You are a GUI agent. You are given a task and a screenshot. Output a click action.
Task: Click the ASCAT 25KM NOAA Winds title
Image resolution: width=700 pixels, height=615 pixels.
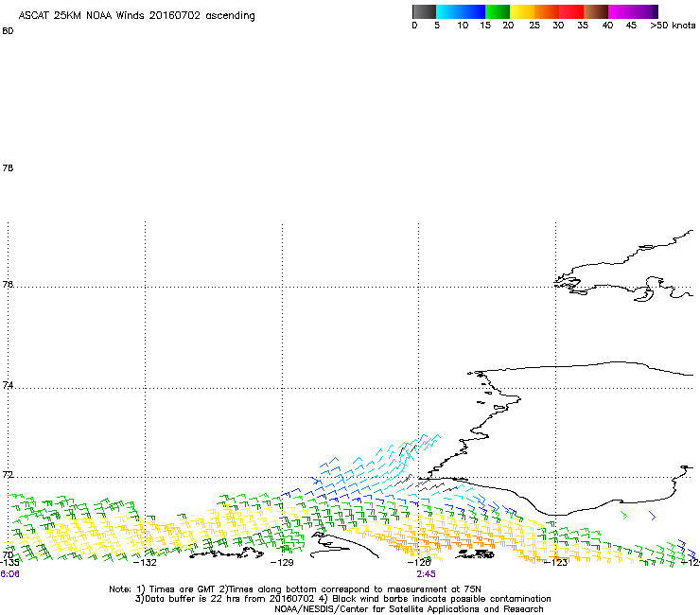pos(136,16)
